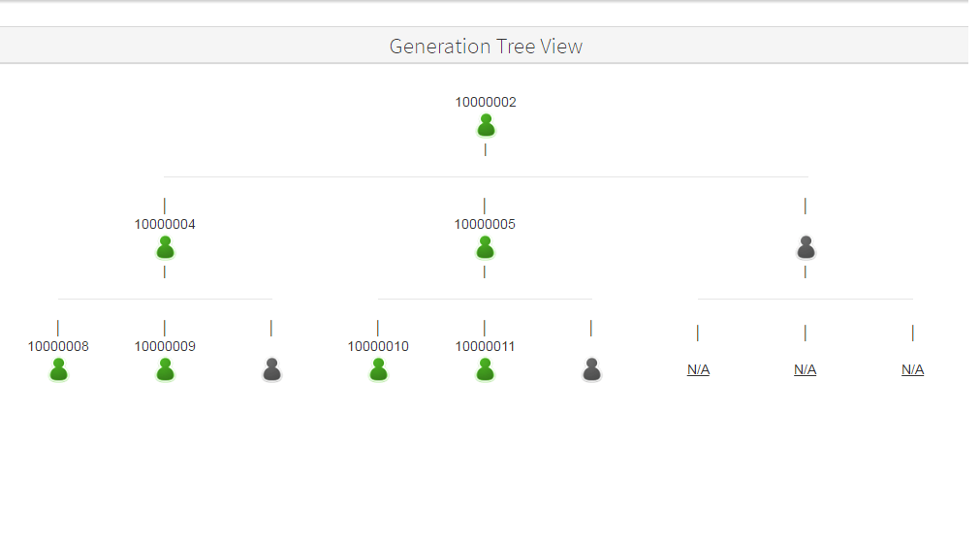
Task: Select green user icon for 10000009
Action: click(x=165, y=369)
